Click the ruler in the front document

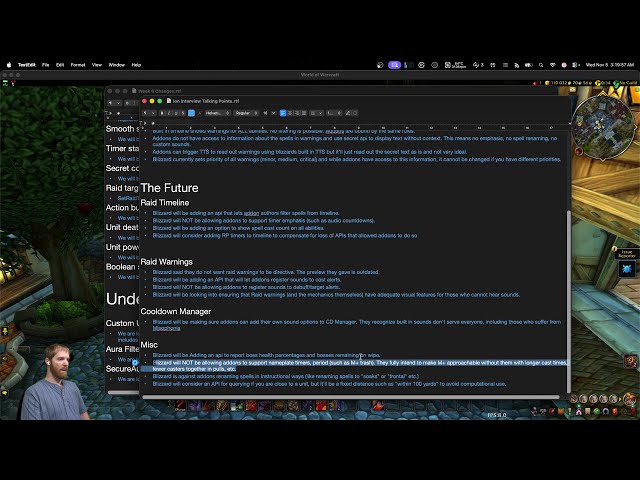click(x=354, y=127)
